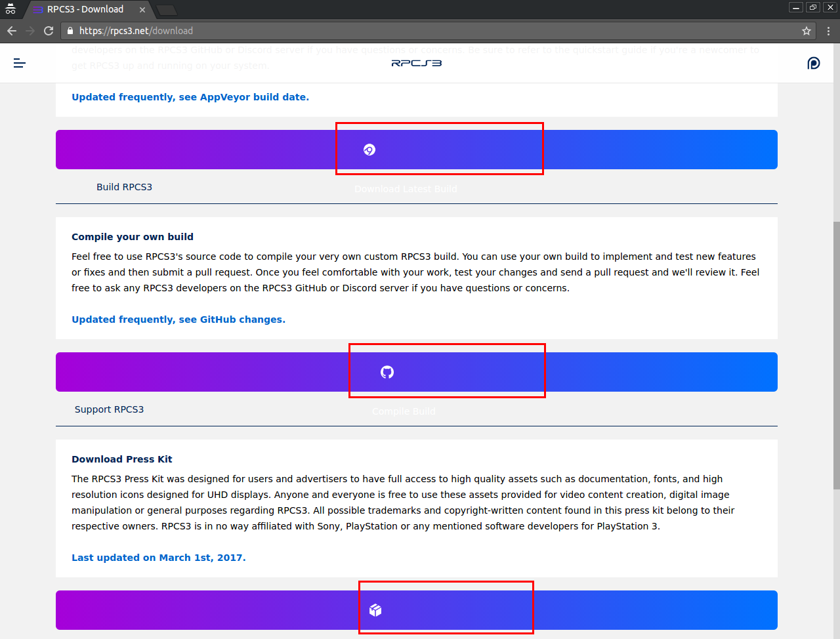Image resolution: width=840 pixels, height=639 pixels.
Task: Open a new browser tab
Action: pos(167,10)
